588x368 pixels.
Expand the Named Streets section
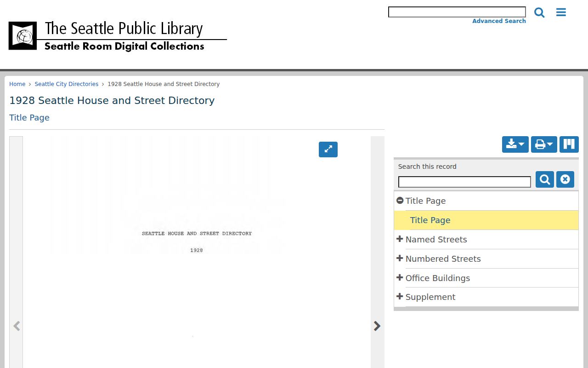pos(400,239)
